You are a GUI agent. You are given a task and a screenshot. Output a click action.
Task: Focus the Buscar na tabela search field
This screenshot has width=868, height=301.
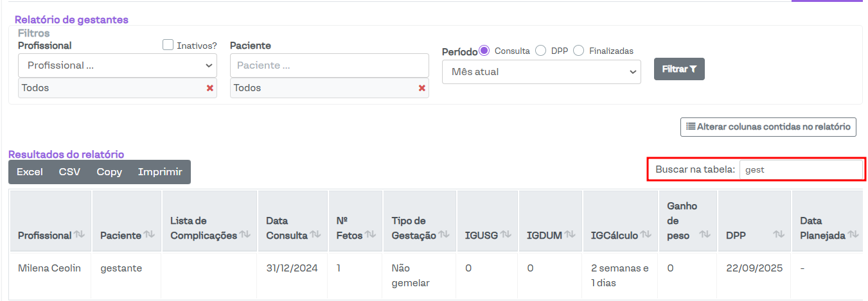point(801,170)
